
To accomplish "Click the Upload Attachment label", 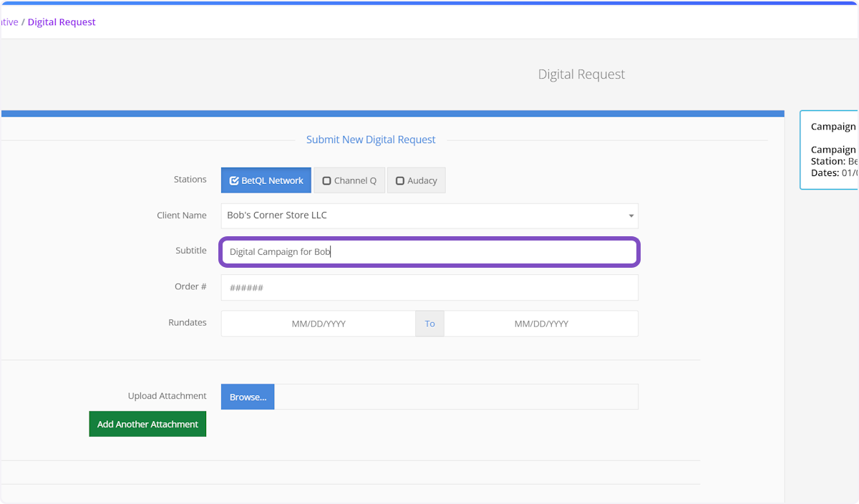I will pos(167,396).
